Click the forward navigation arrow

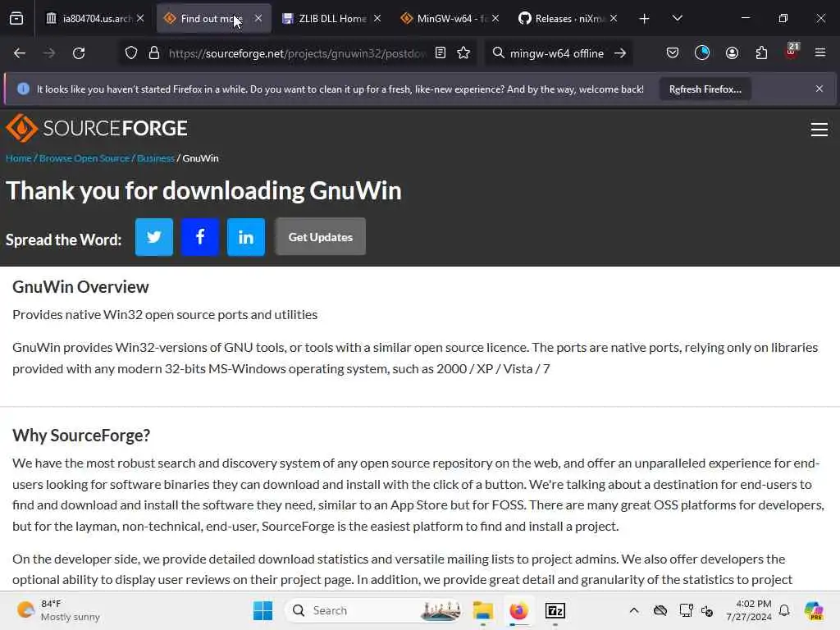[48, 53]
